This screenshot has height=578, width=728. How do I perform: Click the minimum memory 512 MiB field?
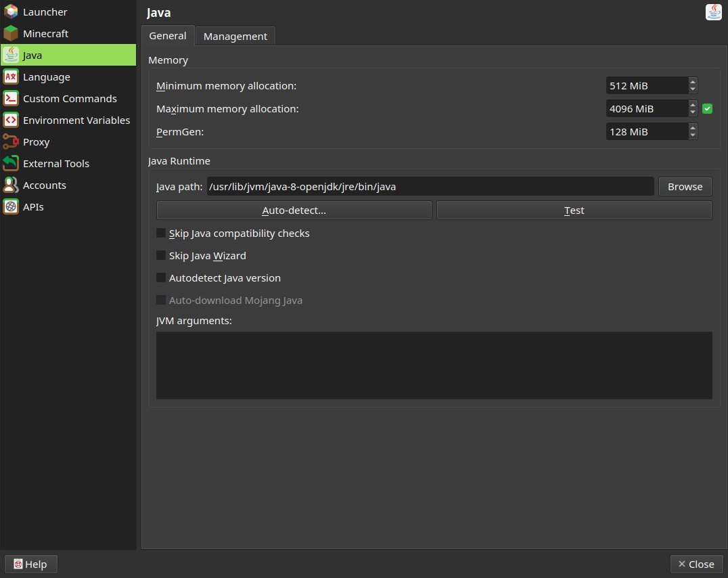(647, 85)
